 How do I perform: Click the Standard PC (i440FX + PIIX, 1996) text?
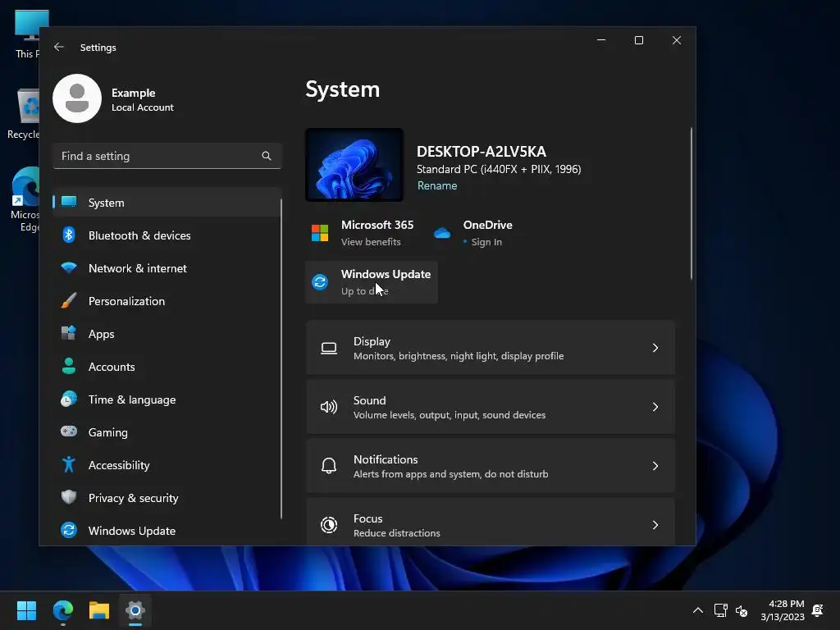point(499,169)
